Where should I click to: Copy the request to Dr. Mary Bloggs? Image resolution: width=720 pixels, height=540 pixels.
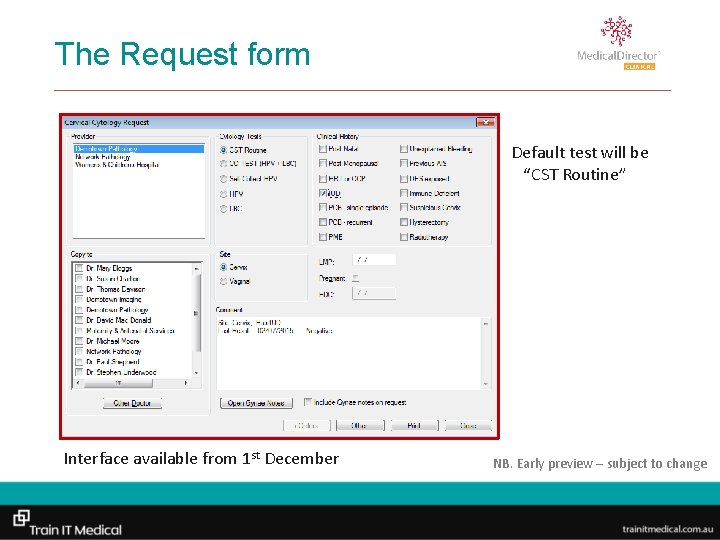(79, 268)
